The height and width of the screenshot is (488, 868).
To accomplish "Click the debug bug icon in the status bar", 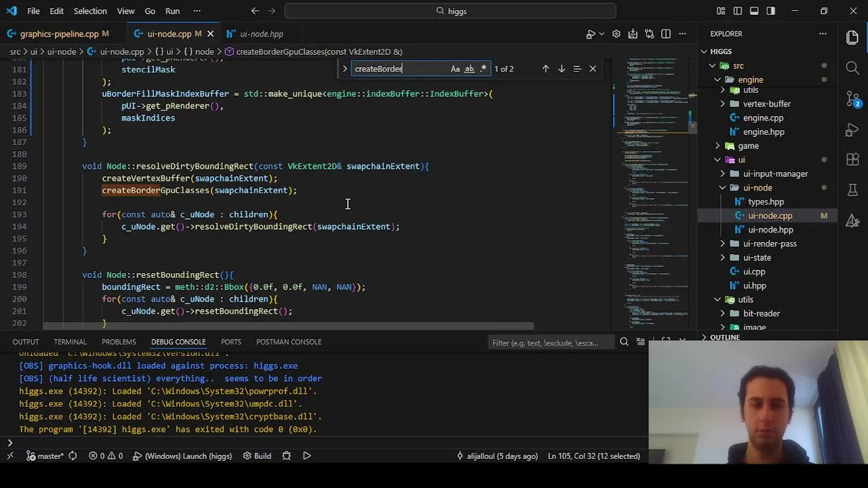I will [286, 456].
